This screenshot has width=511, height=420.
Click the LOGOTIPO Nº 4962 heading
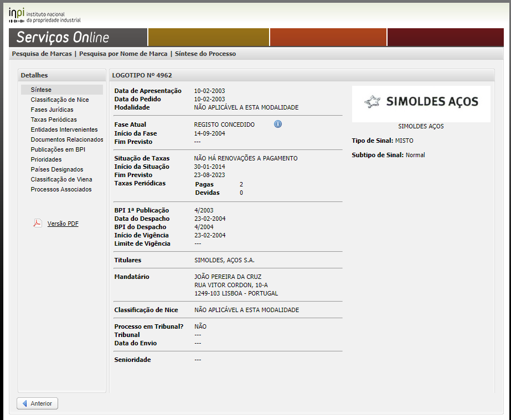pos(142,75)
